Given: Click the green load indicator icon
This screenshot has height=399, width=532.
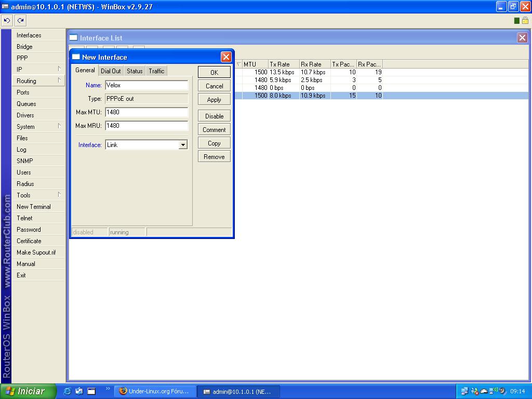Looking at the screenshot, I should (x=517, y=21).
